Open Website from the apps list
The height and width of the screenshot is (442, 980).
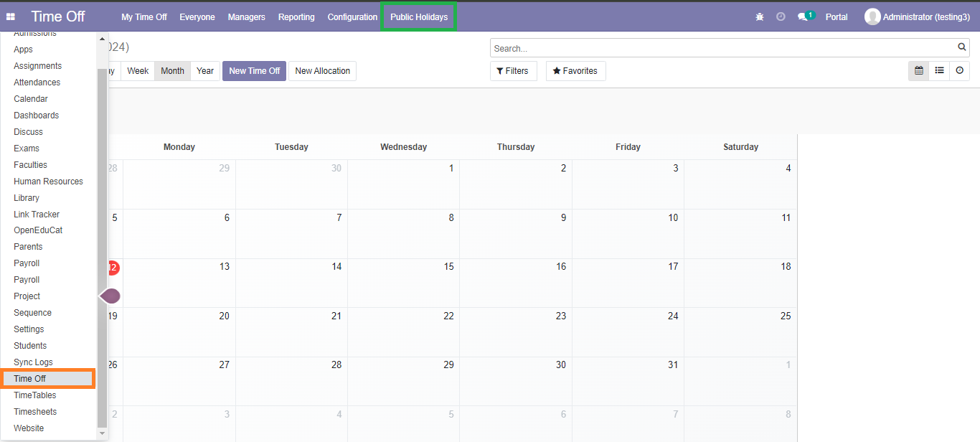point(48,428)
